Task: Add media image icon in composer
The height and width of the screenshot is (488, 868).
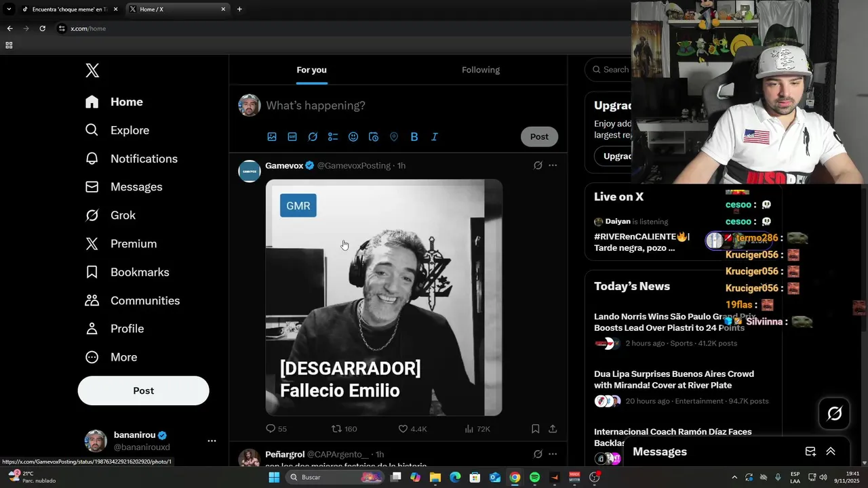Action: pyautogui.click(x=272, y=137)
